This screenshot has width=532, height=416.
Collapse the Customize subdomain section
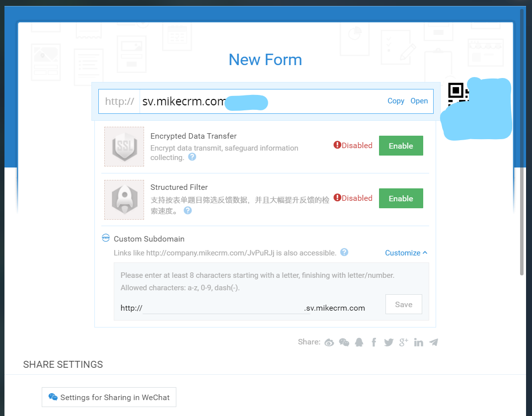point(406,253)
